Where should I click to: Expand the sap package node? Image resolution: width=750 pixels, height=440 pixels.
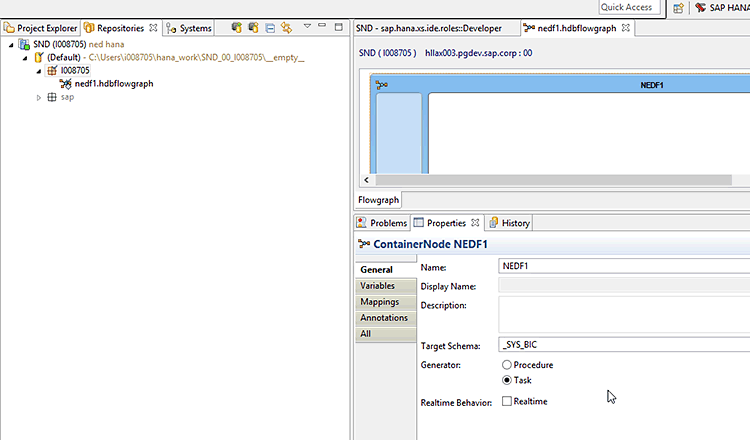click(39, 98)
